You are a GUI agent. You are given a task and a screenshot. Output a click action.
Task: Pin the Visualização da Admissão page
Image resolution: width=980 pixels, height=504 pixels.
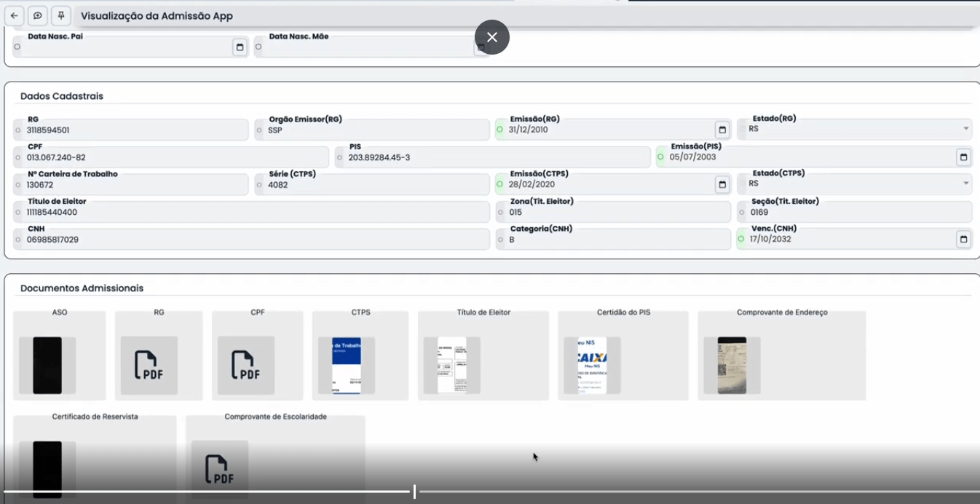[61, 15]
